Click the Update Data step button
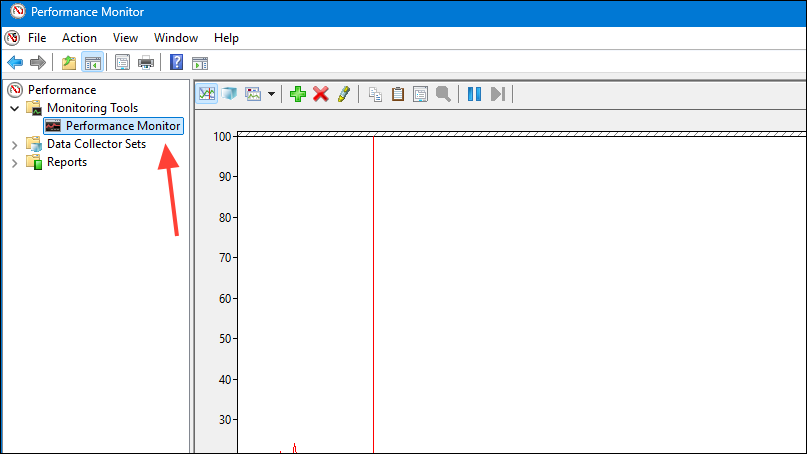This screenshot has width=807, height=454. pyautogui.click(x=498, y=94)
